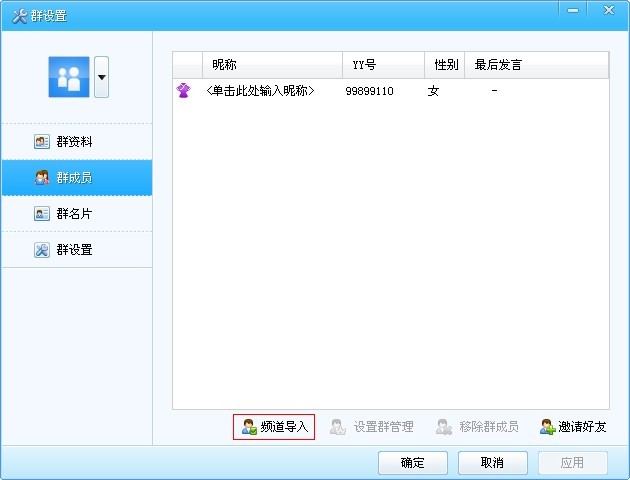
Task: Open the 群资料 tab
Action: (76, 142)
